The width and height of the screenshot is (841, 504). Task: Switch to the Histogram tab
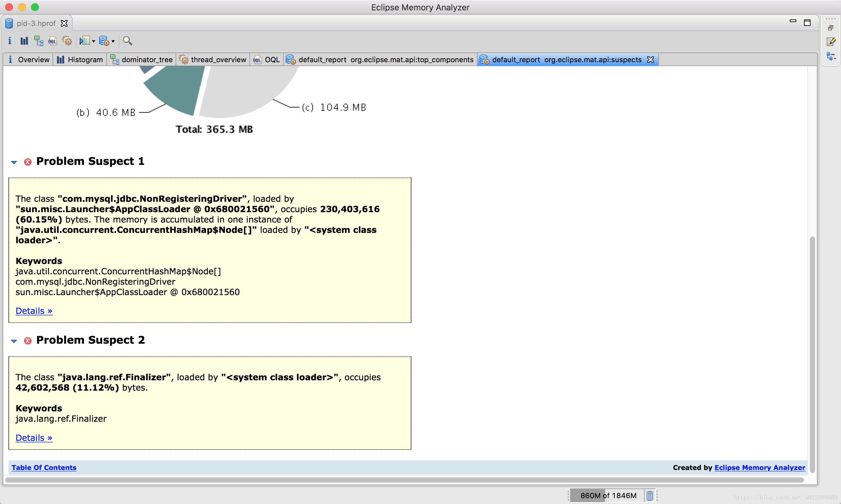[79, 60]
